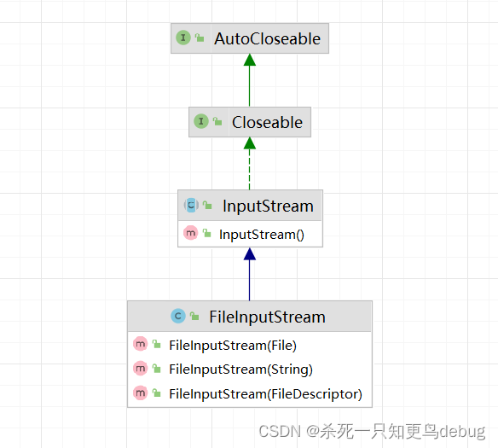The height and width of the screenshot is (448, 498).
Task: Click the method icon for InputStream() constructor
Action: (190, 233)
